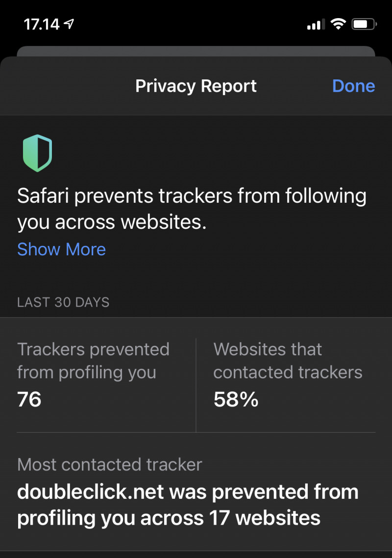Viewport: 392px width, 558px height.
Task: Tap the Show More link
Action: point(61,249)
